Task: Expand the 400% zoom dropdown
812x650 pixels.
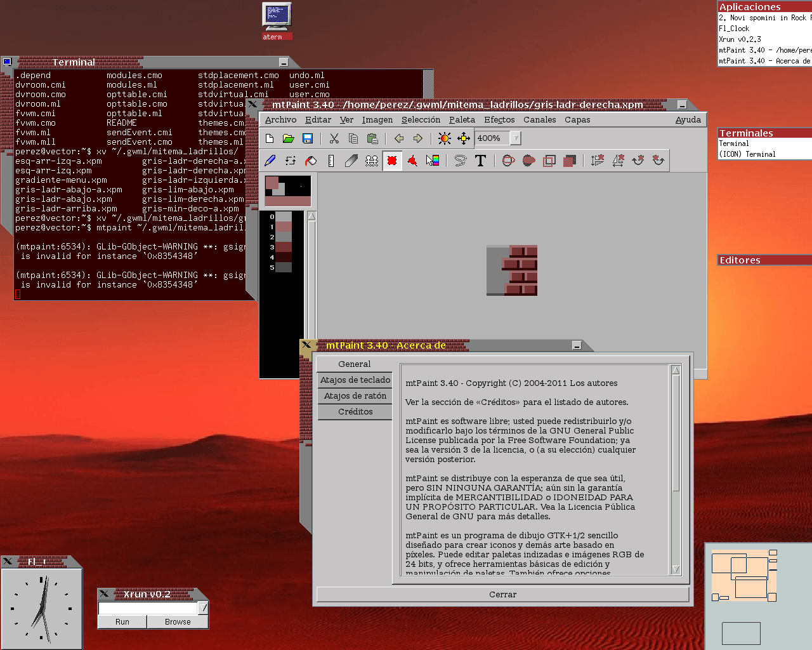Action: tap(516, 138)
